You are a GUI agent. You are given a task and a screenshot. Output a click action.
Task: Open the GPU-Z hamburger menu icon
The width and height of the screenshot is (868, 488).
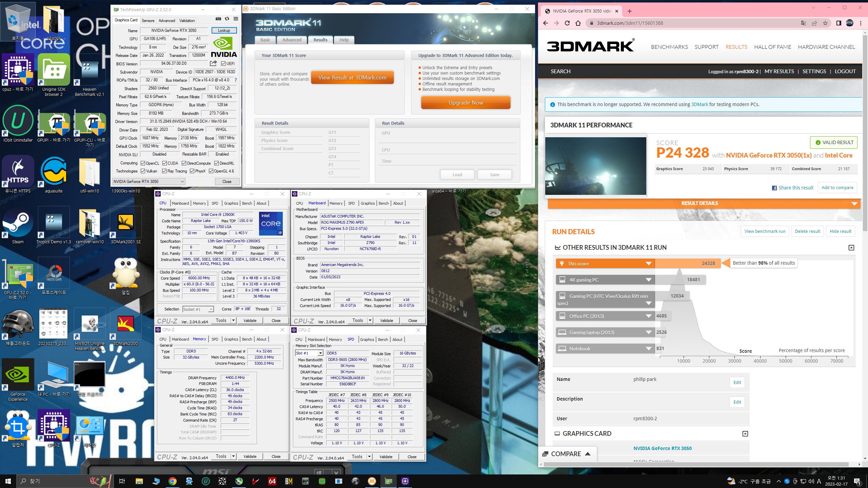(236, 19)
